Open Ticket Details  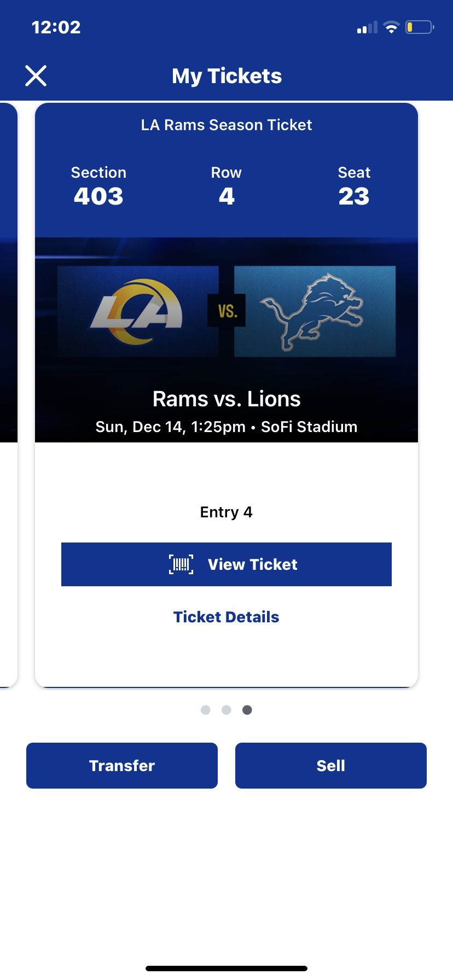click(x=226, y=616)
